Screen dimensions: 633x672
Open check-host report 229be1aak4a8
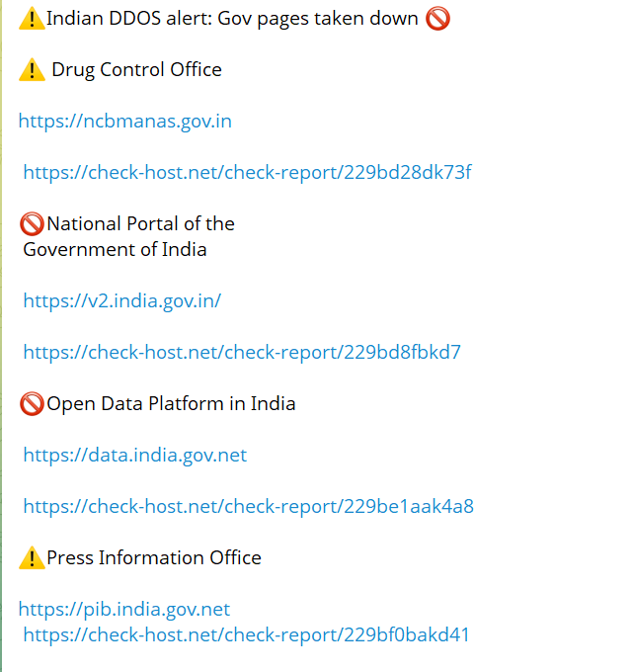[x=248, y=507]
